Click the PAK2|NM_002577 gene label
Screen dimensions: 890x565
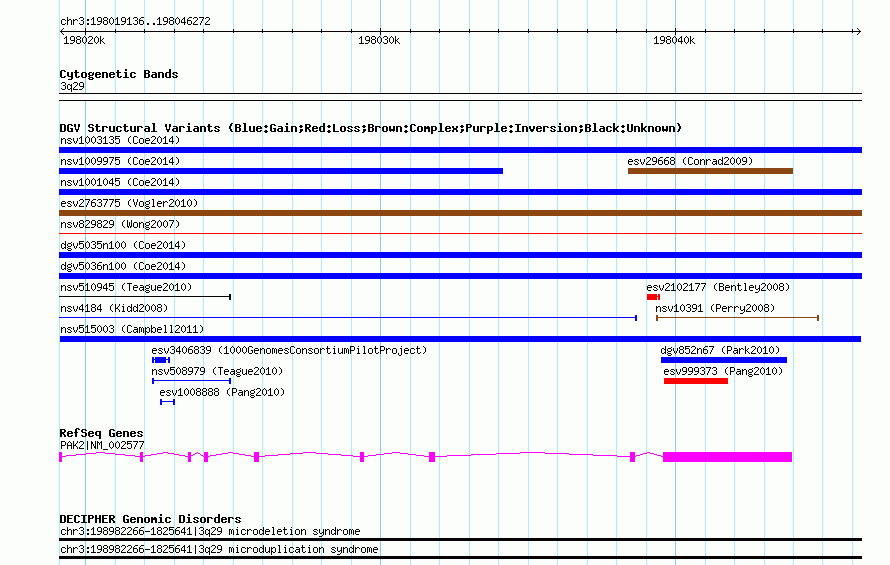pyautogui.click(x=102, y=445)
